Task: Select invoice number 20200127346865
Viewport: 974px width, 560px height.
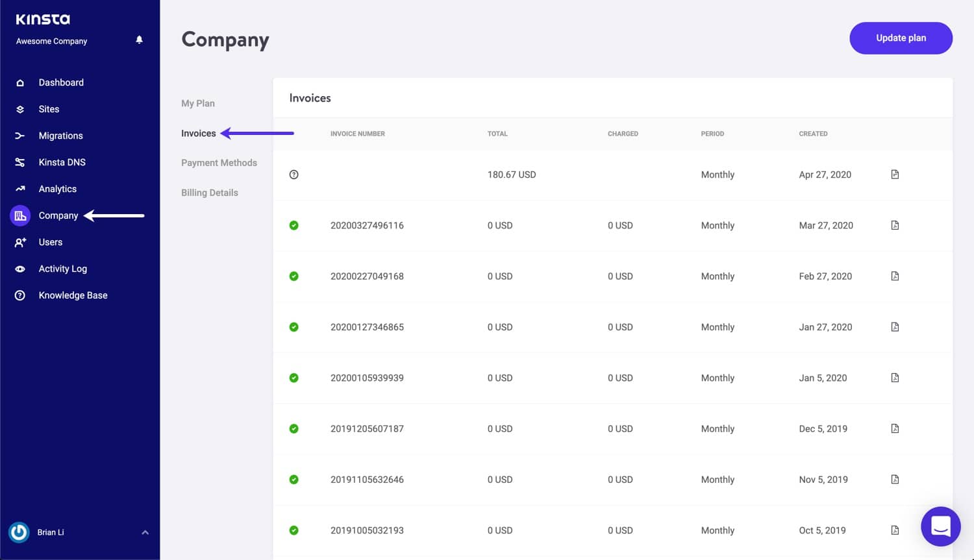Action: tap(367, 327)
